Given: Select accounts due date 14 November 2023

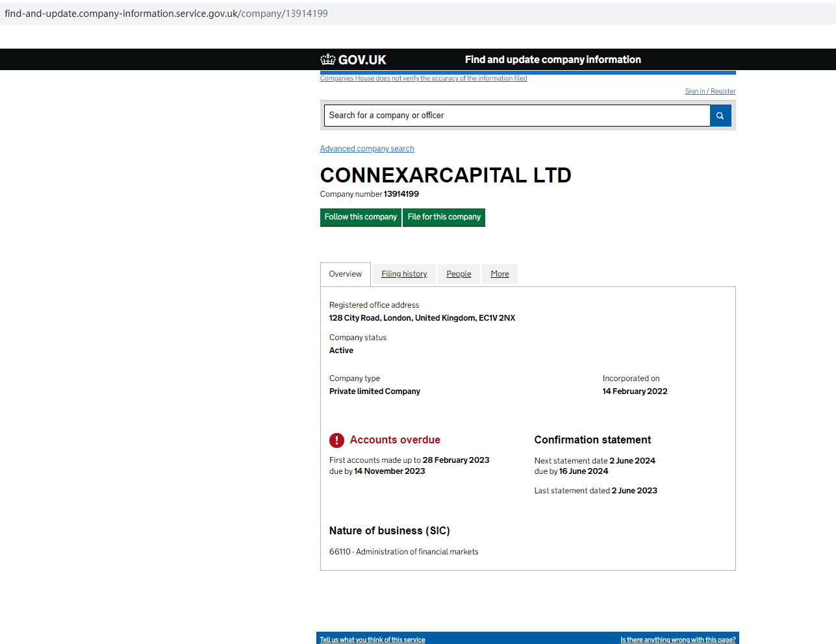Looking at the screenshot, I should click(x=390, y=471).
